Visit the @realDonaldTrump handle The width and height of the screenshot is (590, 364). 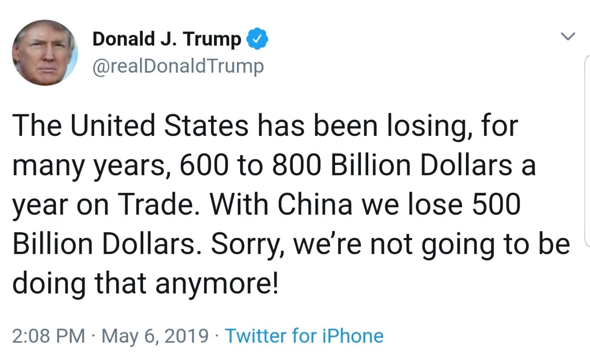pos(178,66)
